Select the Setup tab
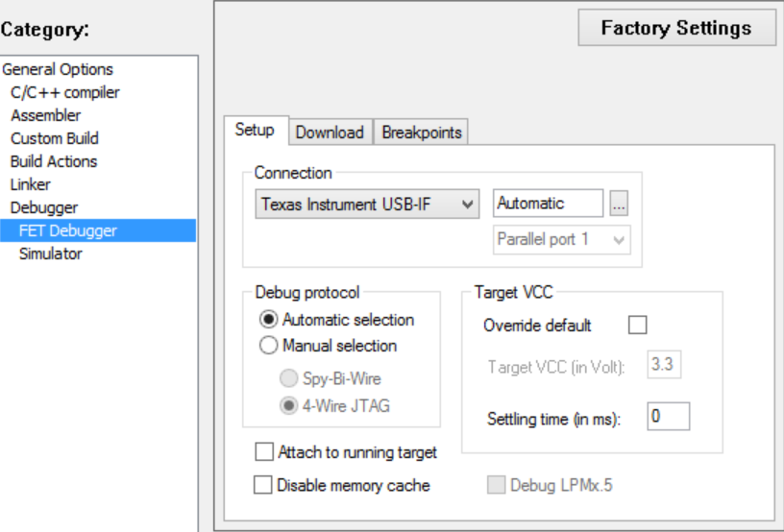 [255, 131]
